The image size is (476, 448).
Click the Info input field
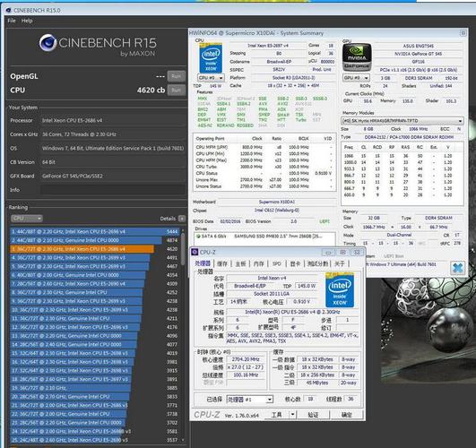coord(113,190)
